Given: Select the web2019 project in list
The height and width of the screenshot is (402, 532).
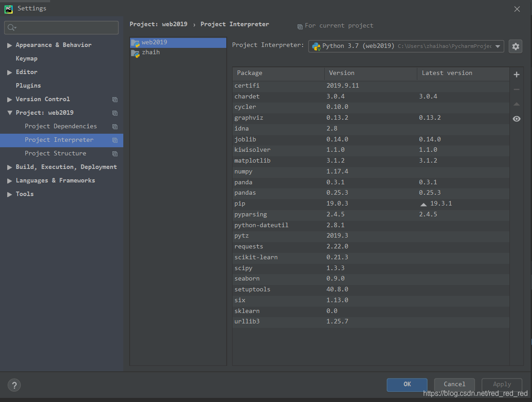Looking at the screenshot, I should pyautogui.click(x=178, y=43).
